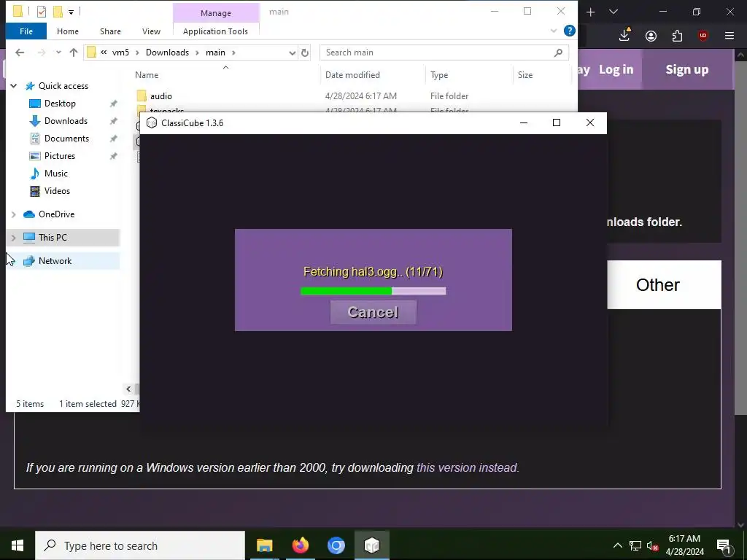Click the main breadcrumb segment
This screenshot has width=747, height=560.
(215, 52)
